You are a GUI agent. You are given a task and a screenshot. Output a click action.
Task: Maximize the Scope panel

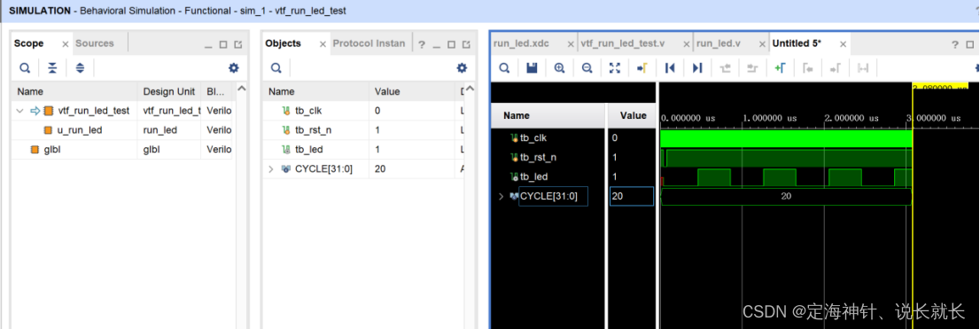pyautogui.click(x=223, y=44)
